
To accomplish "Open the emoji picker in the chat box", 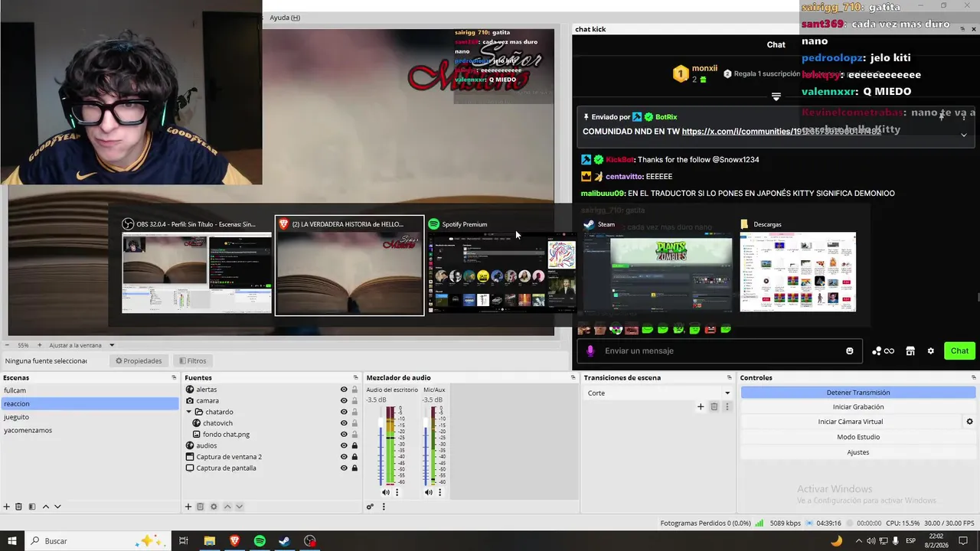I will [x=849, y=351].
